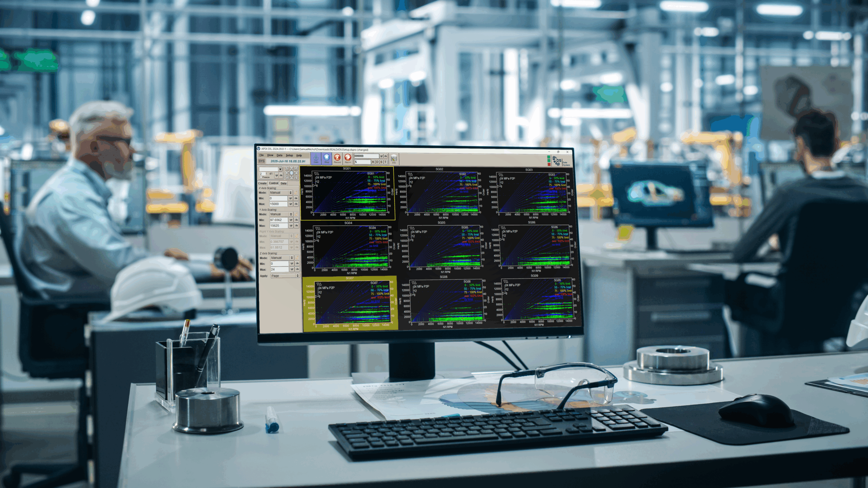868x488 pixels.
Task: Click the X Axis Scaling brush icon
Action: [296, 192]
